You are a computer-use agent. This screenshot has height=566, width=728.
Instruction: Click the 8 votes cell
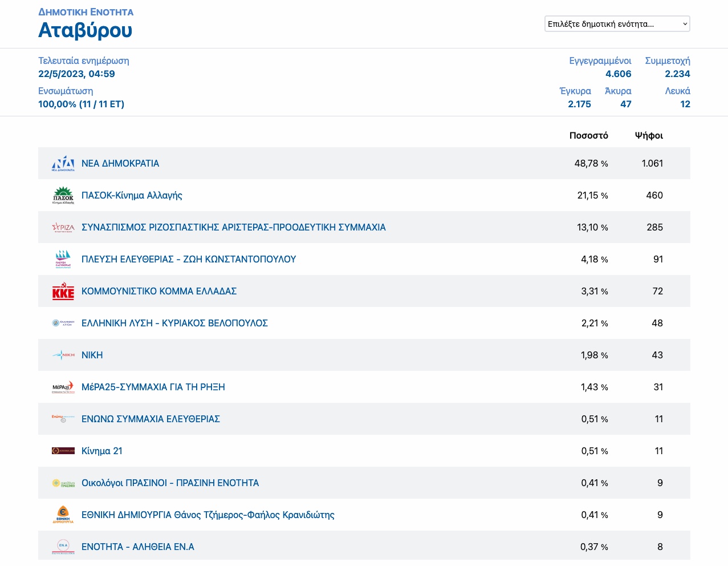660,547
